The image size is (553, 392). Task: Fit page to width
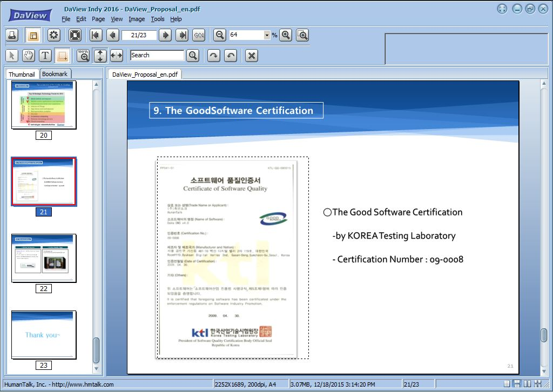point(117,56)
